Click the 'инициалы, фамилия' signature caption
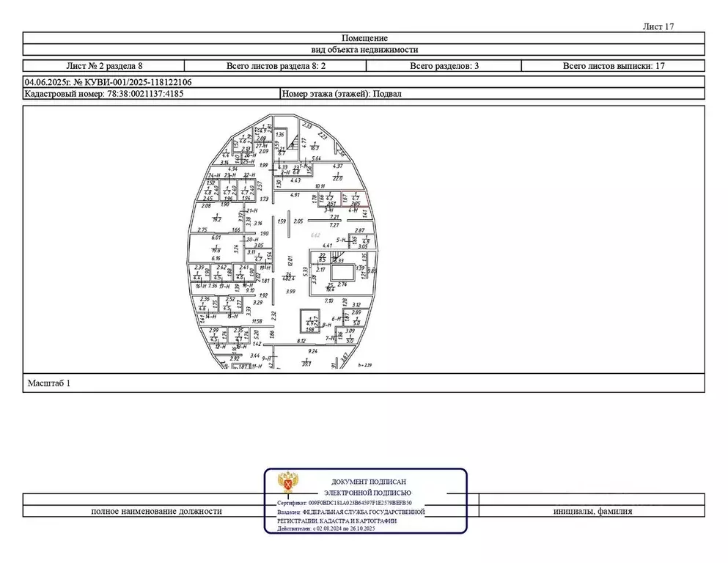Screen dimensions: 728x563 (x=592, y=512)
